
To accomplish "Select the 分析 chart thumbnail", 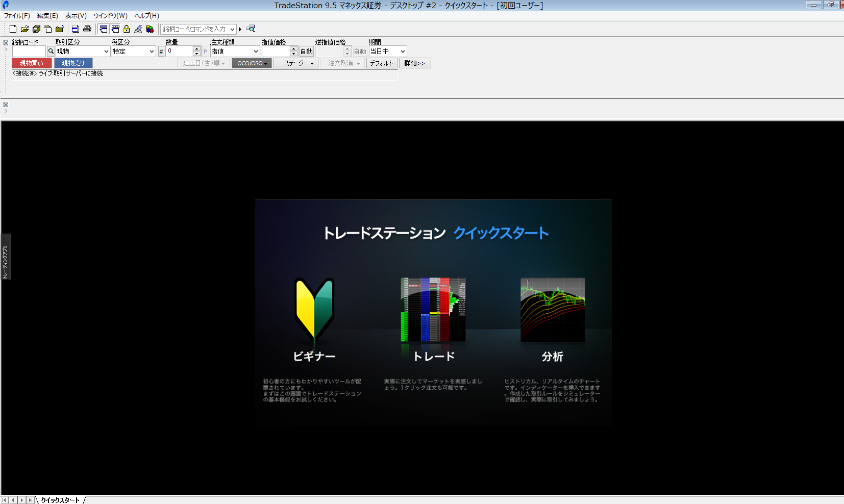I will point(553,310).
